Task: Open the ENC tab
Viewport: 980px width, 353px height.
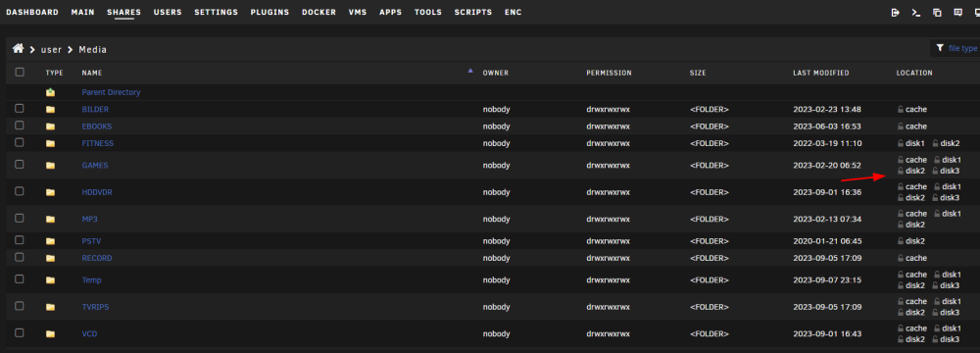Action: 514,12
